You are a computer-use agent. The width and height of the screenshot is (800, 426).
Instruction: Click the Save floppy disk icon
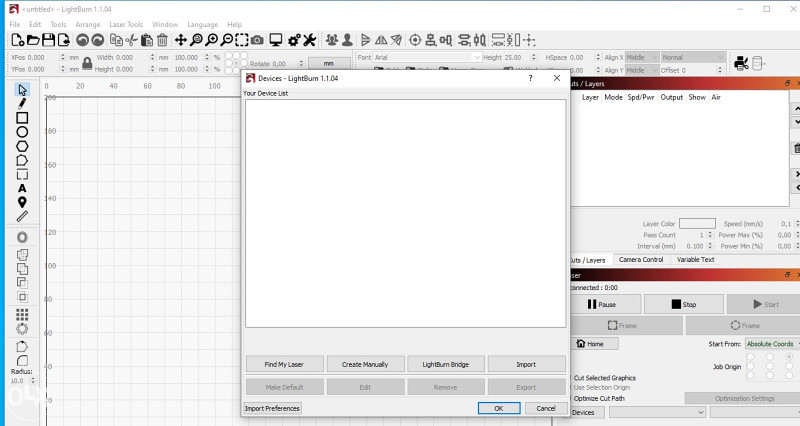click(48, 40)
